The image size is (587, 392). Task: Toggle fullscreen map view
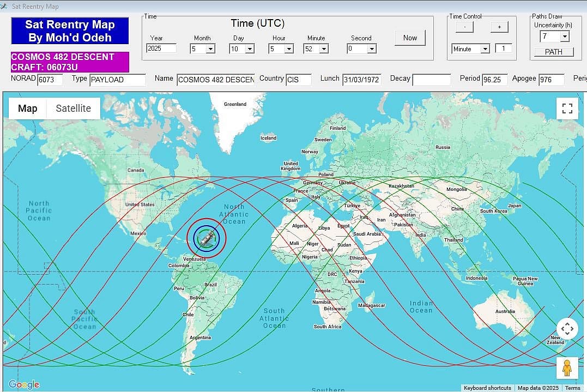(x=567, y=108)
